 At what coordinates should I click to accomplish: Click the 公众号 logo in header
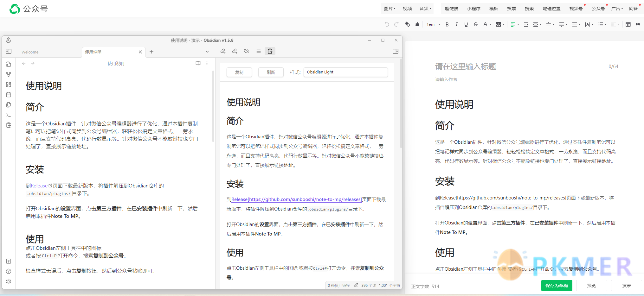(29, 9)
